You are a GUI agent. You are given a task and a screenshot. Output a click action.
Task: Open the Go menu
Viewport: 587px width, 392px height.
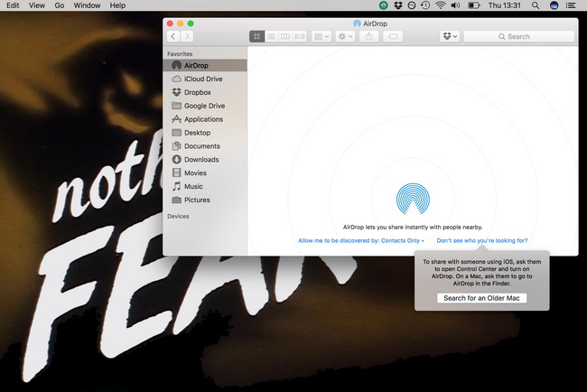pos(59,5)
